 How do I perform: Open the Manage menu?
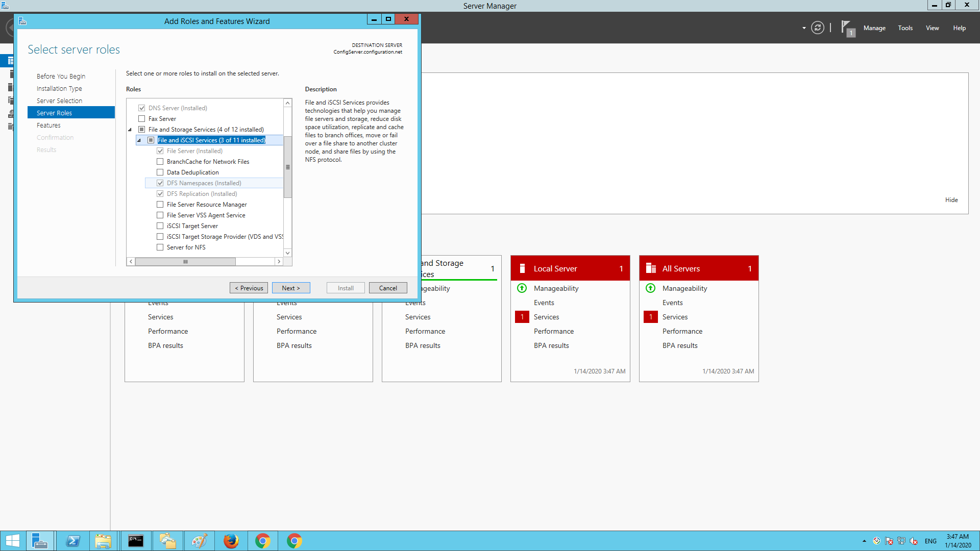pyautogui.click(x=874, y=28)
